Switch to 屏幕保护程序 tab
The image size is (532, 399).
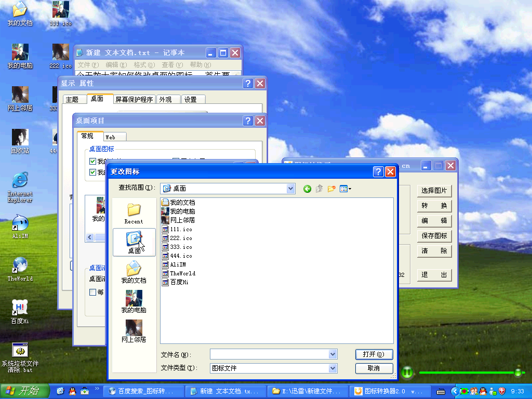tap(135, 99)
